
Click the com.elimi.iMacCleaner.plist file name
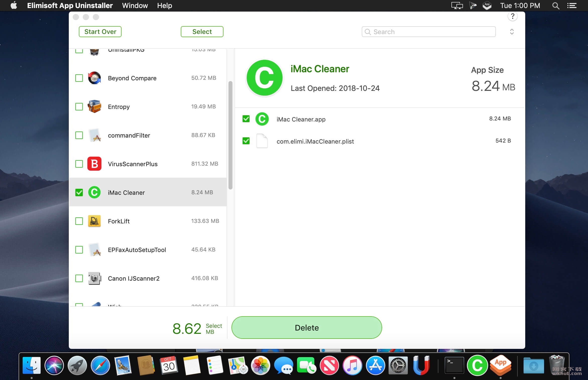pos(315,141)
